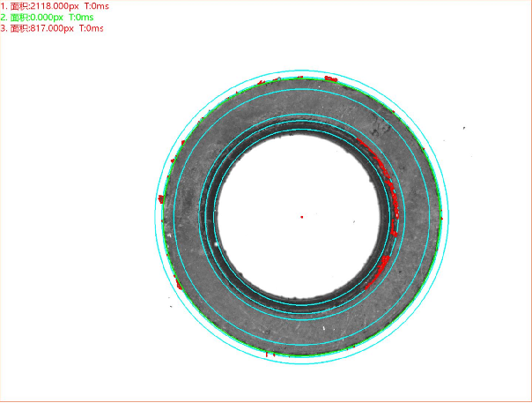Click the dark scratch marks on upper-right ring surface
The image size is (532, 403).
pyautogui.click(x=381, y=126)
